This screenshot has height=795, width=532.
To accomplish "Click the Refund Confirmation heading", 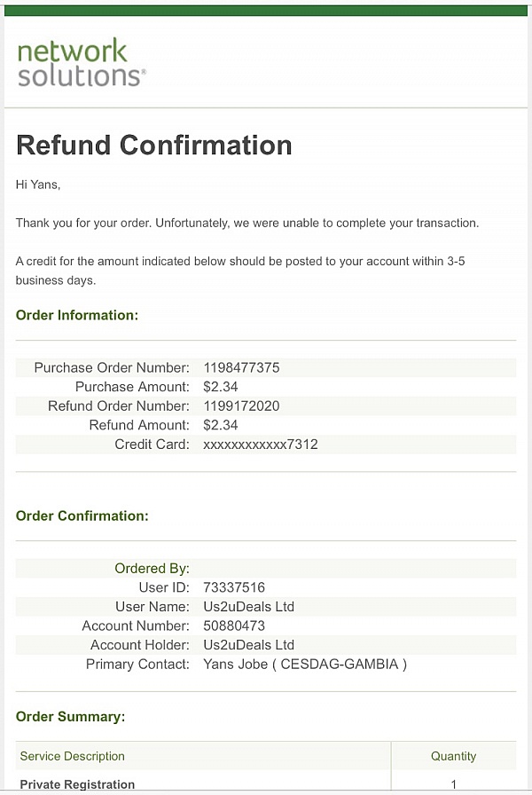I will (154, 145).
